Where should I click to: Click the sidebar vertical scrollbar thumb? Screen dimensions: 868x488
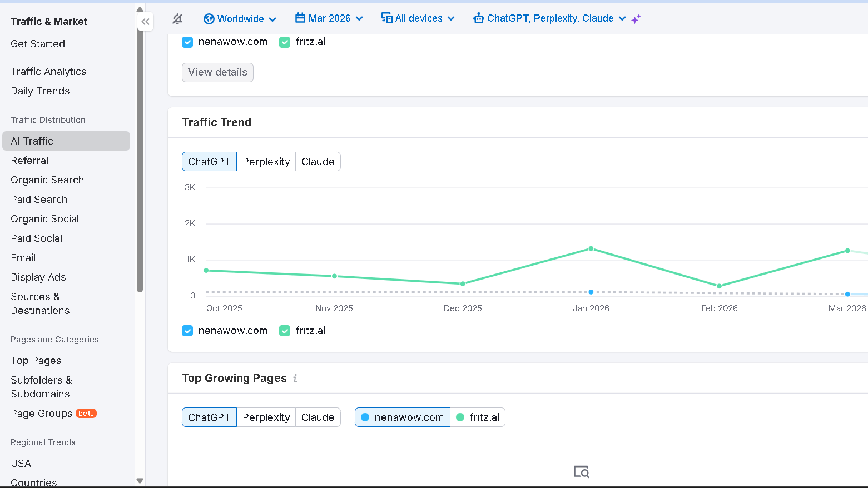tap(140, 153)
